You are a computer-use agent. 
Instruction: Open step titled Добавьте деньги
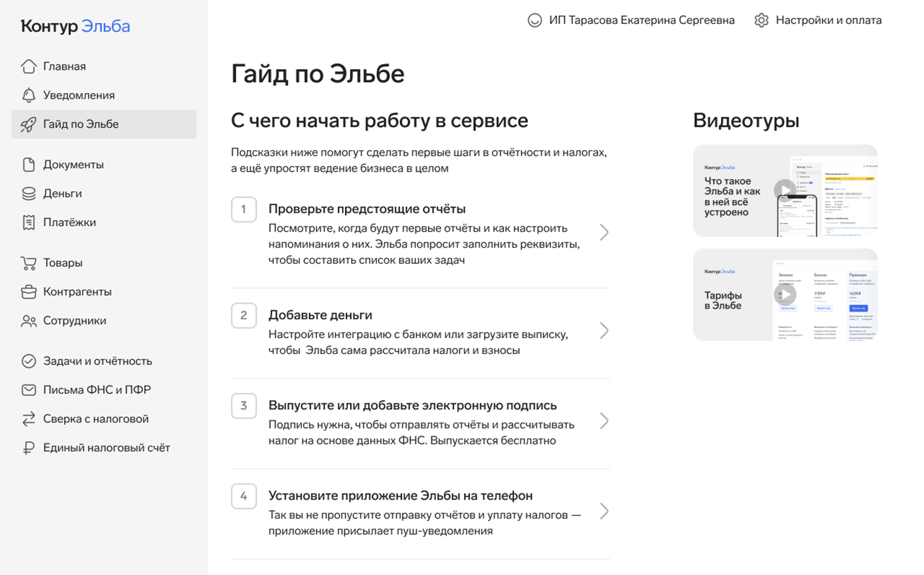point(320,315)
